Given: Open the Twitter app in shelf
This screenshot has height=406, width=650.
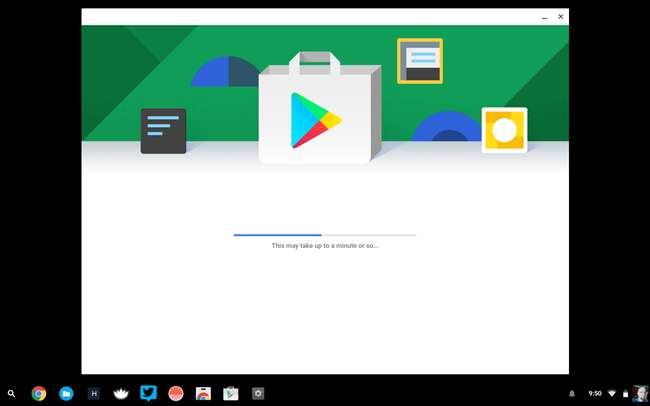Looking at the screenshot, I should coord(148,394).
